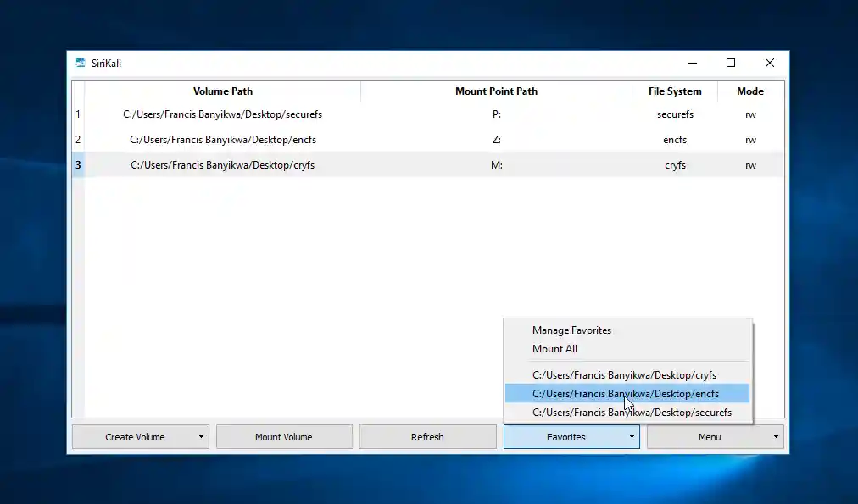The width and height of the screenshot is (858, 504).
Task: Click the SiriKali app icon in title bar
Action: [x=81, y=64]
